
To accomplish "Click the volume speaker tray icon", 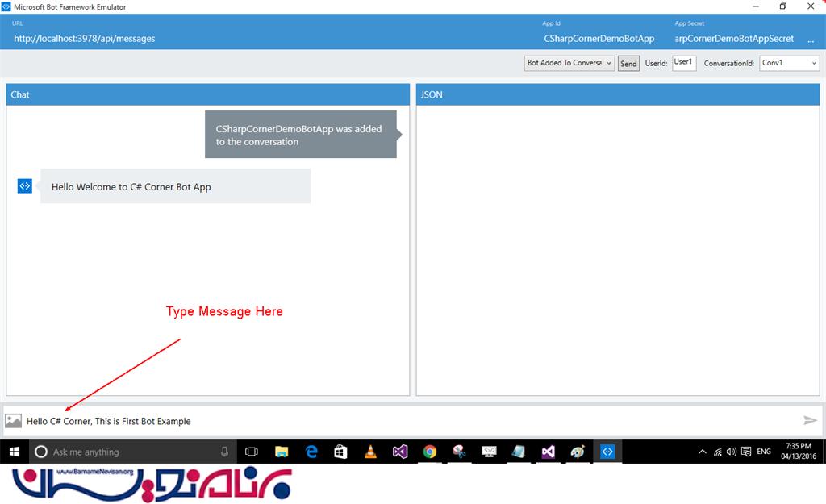I will pos(731,452).
